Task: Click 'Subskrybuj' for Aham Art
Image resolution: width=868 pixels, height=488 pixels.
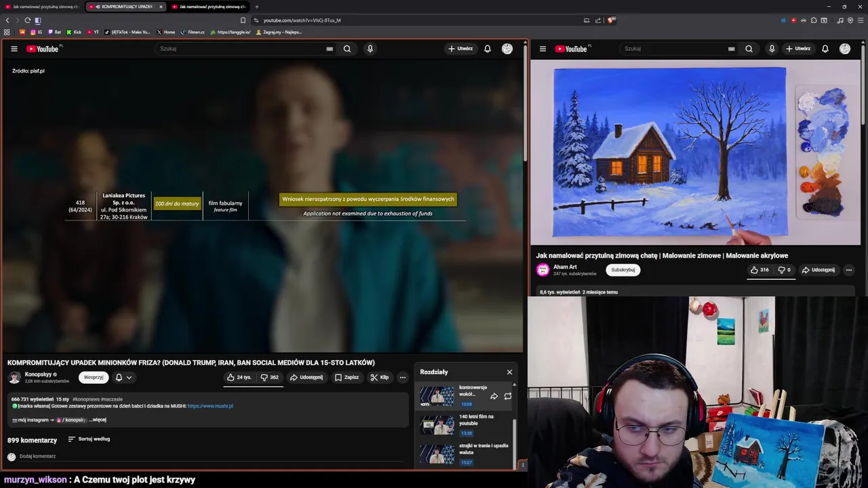Action: coord(623,270)
